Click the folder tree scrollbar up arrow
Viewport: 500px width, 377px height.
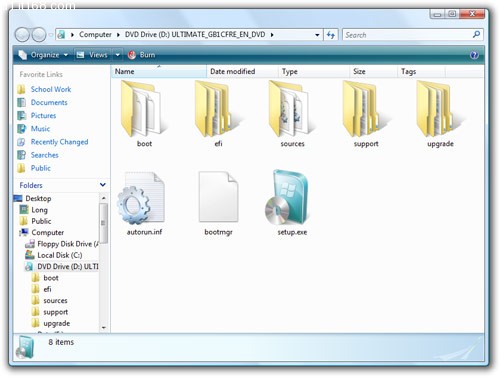click(104, 198)
